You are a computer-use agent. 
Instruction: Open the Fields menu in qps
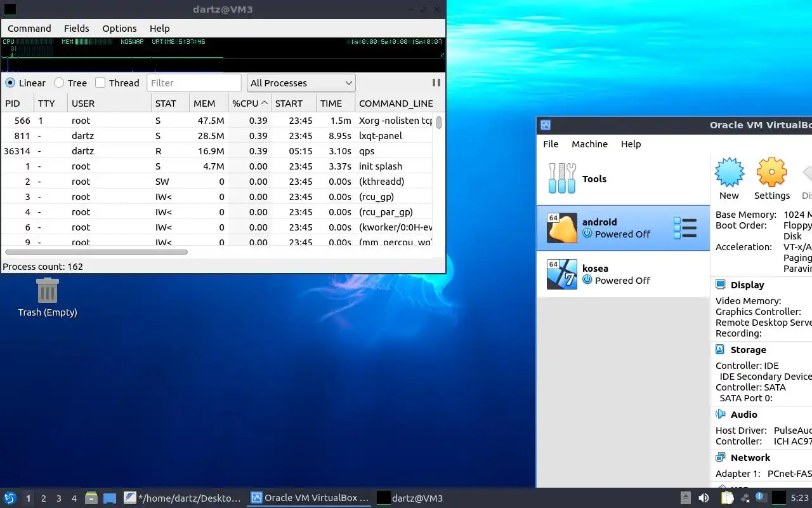(x=76, y=28)
